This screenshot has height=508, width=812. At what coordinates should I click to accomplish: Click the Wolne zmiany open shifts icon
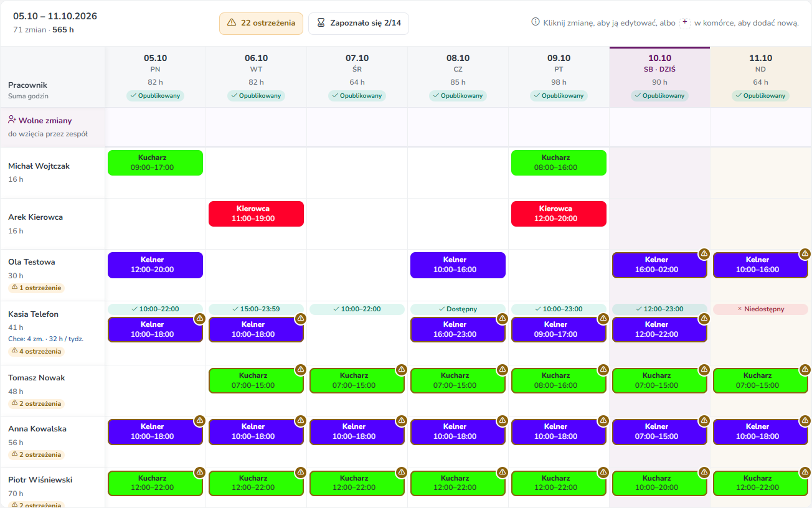pyautogui.click(x=12, y=120)
